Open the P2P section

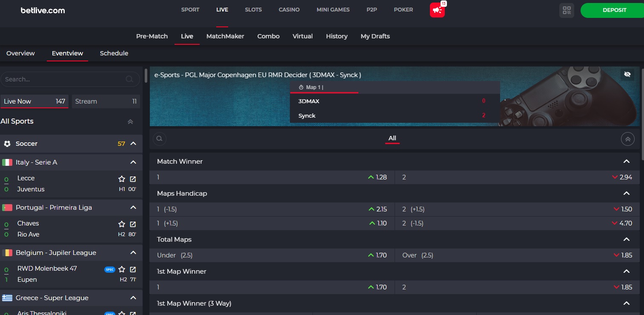pyautogui.click(x=372, y=10)
